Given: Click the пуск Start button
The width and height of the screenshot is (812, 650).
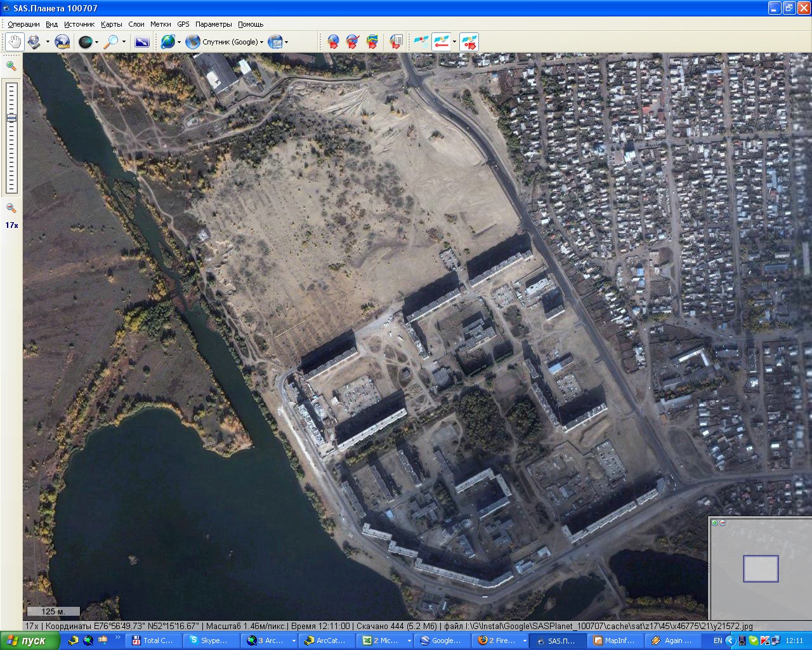Looking at the screenshot, I should click(x=29, y=640).
